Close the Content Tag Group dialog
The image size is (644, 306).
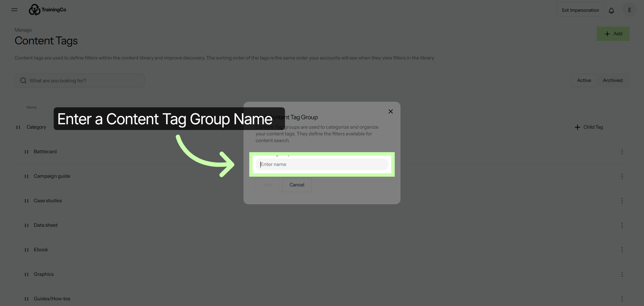391,112
